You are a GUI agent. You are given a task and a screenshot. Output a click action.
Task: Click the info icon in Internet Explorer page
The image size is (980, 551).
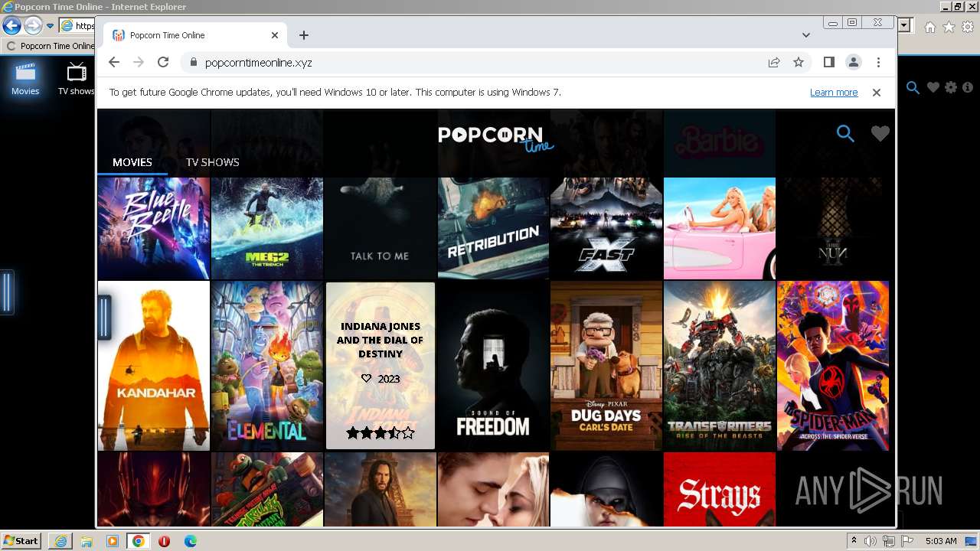[x=968, y=88]
